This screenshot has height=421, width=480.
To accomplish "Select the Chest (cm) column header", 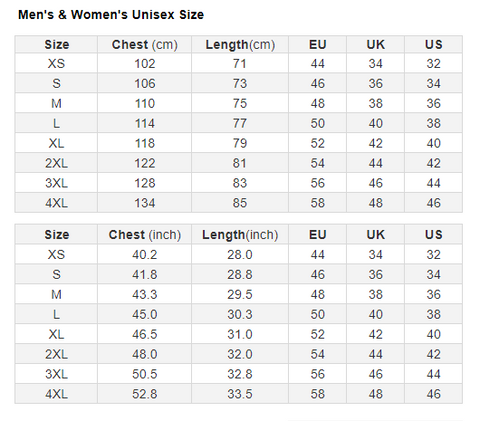I will pos(145,45).
